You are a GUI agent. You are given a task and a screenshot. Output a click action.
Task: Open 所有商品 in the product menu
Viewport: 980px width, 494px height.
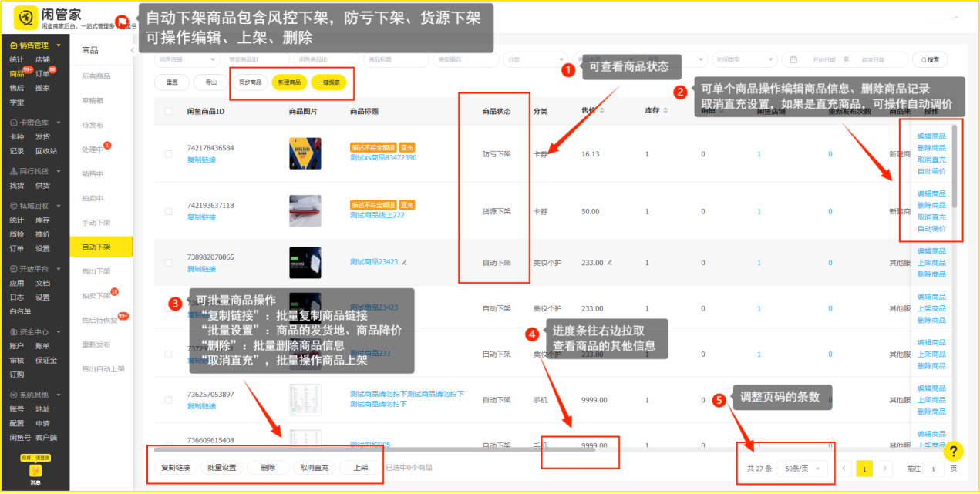(96, 76)
